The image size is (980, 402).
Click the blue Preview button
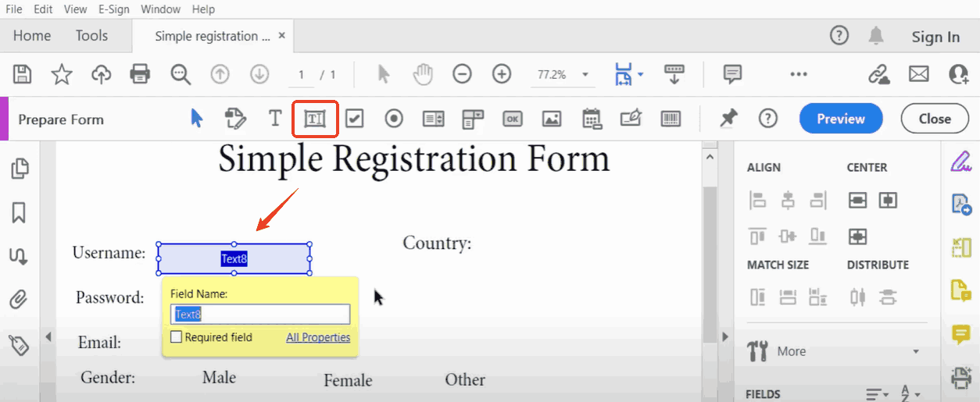click(x=840, y=119)
